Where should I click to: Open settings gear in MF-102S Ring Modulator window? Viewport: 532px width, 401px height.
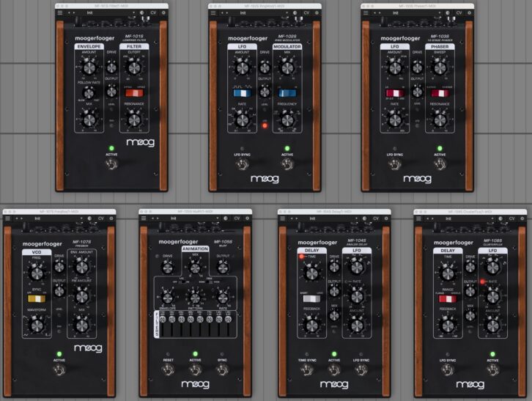[317, 12]
